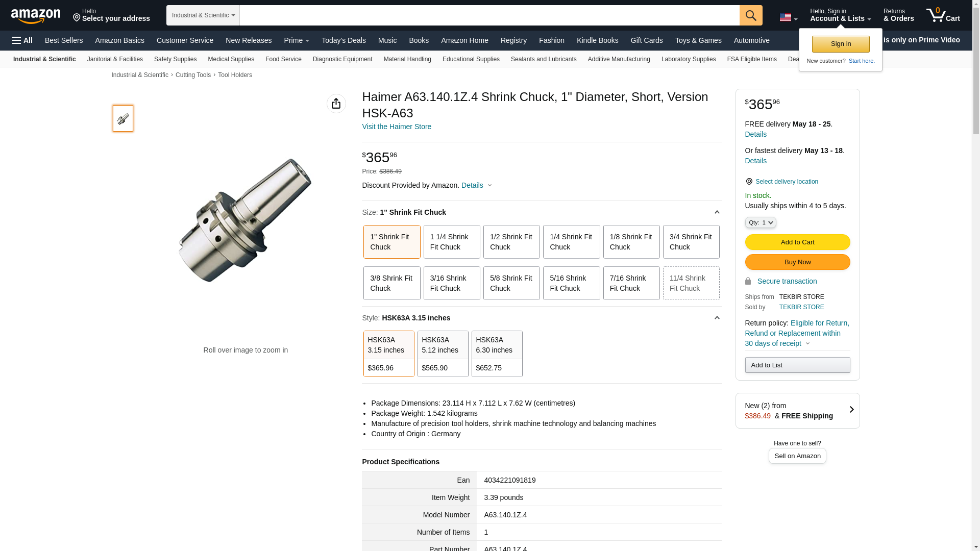Screen dimensions: 980x551
Task: Choose the 5/8 Shrink Fit Chuck option
Action: click(511, 283)
